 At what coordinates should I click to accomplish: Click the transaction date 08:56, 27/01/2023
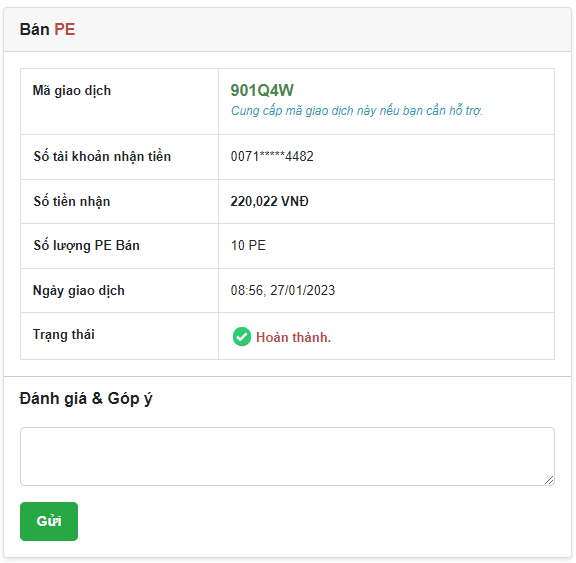[x=283, y=290]
